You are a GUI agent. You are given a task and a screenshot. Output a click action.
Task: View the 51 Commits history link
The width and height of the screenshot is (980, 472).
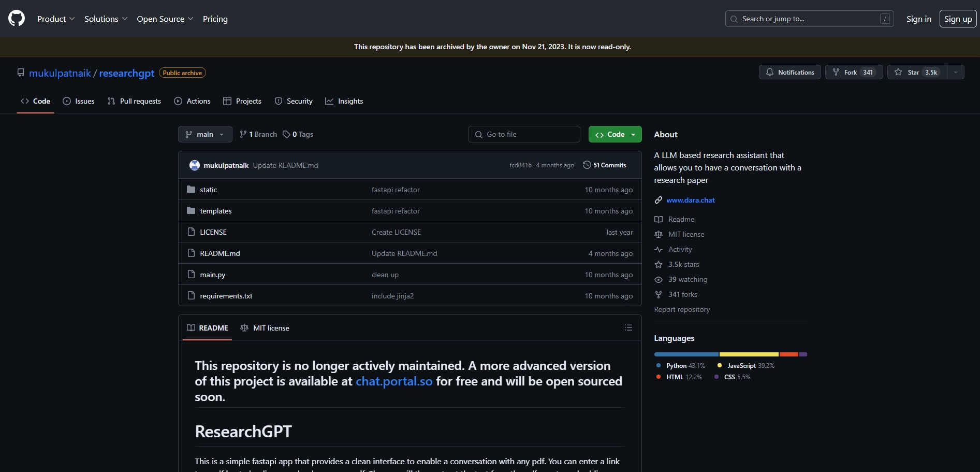coord(605,165)
